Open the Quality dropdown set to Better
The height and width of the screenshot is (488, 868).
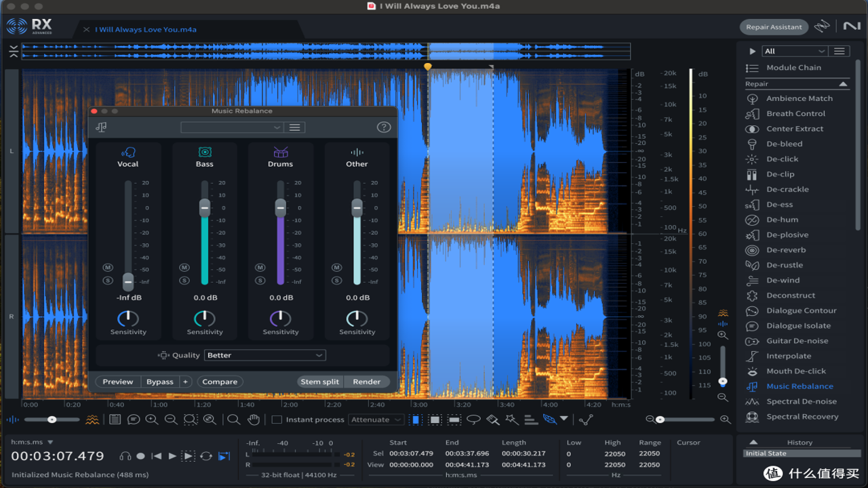(x=264, y=355)
